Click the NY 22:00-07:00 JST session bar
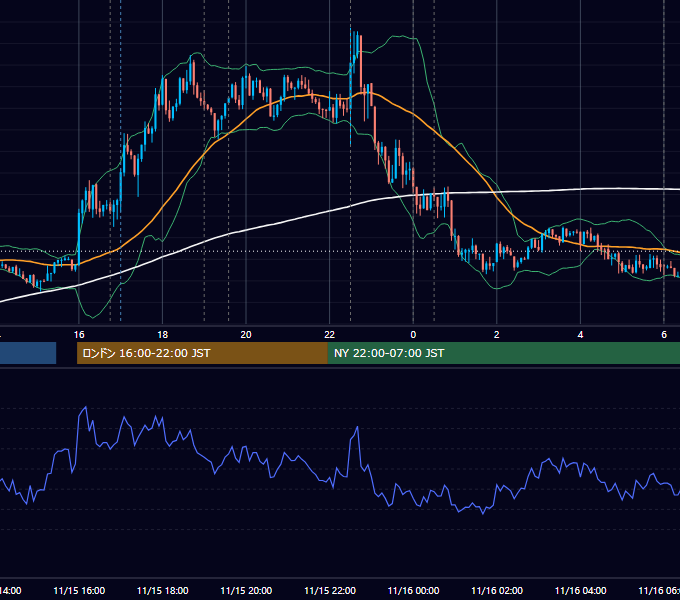Viewport: 680px width, 600px height. [503, 353]
